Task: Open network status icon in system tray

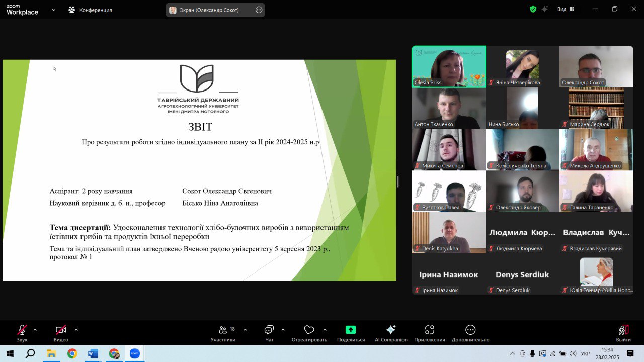Action: (553, 354)
